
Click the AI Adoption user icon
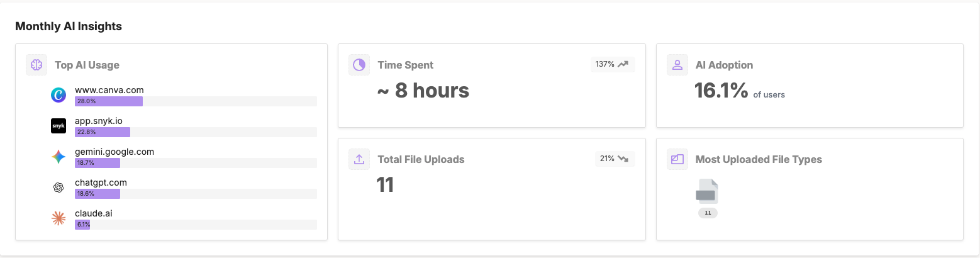[x=677, y=65]
